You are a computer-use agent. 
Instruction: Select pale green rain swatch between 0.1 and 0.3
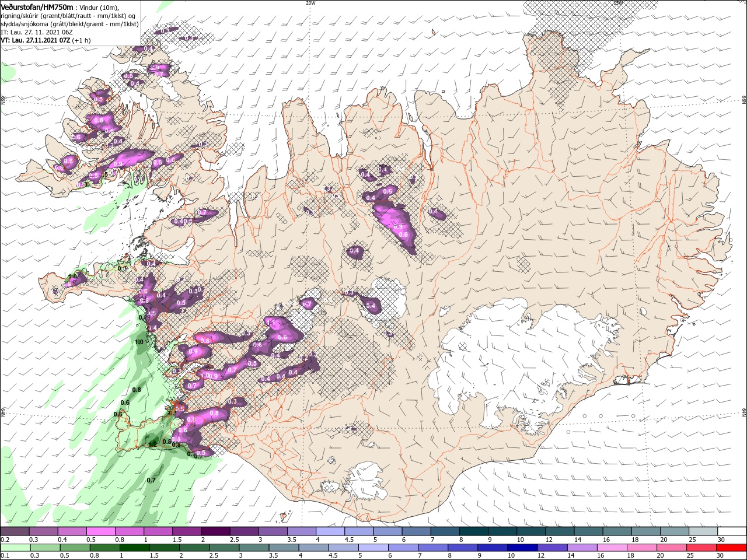click(x=15, y=548)
